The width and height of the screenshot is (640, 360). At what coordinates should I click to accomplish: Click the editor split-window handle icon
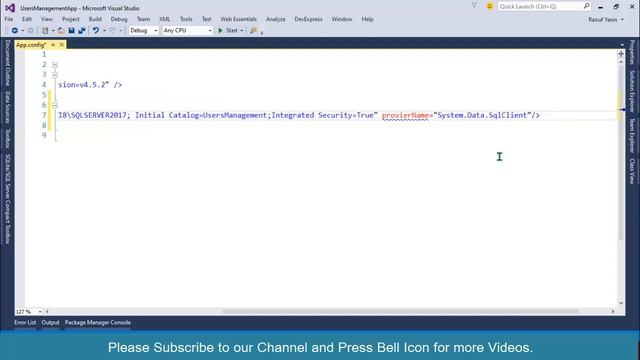click(621, 54)
